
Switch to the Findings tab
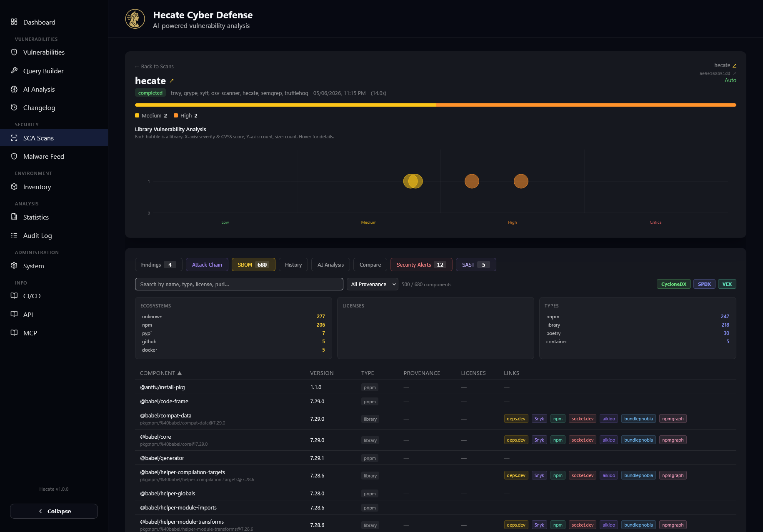(x=158, y=265)
